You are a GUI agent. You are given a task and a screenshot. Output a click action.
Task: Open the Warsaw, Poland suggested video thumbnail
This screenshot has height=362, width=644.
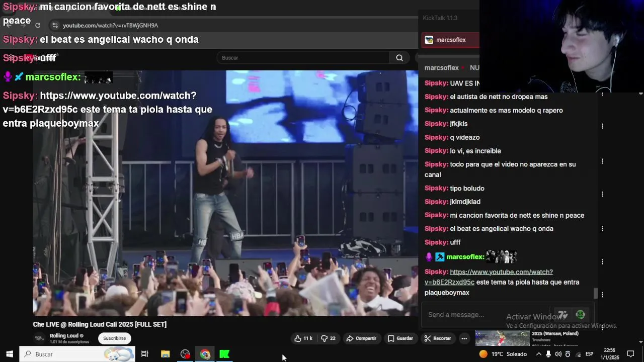[x=502, y=338]
